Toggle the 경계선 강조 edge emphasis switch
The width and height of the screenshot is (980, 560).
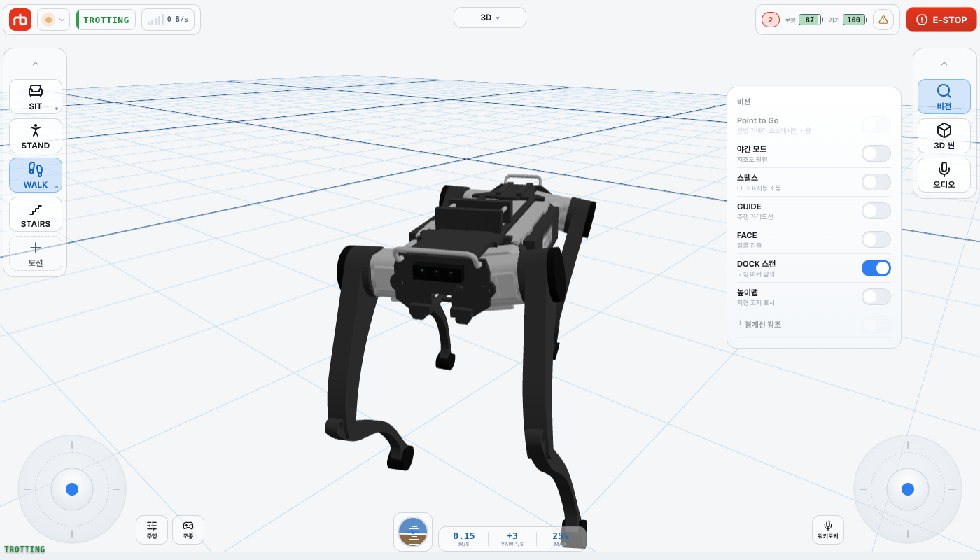876,325
